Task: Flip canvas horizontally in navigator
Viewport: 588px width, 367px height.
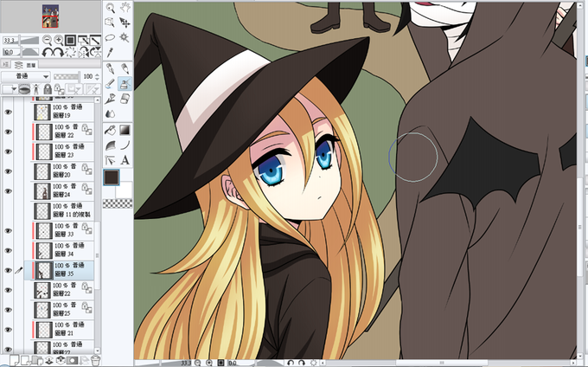Action: 83,52
